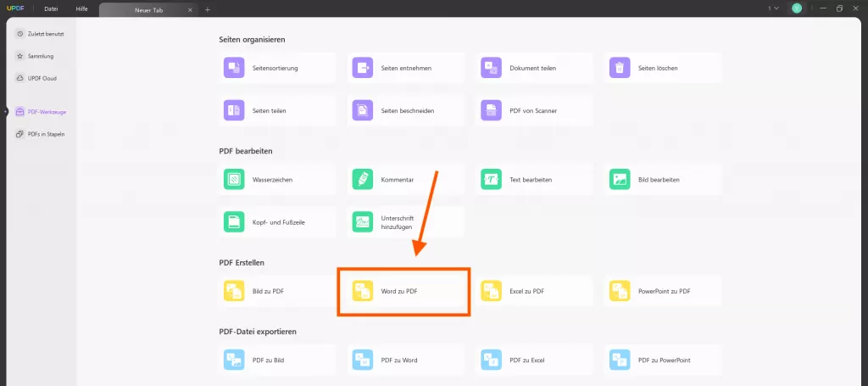868x386 pixels.
Task: Open the user avatar profile icon
Action: [x=797, y=8]
